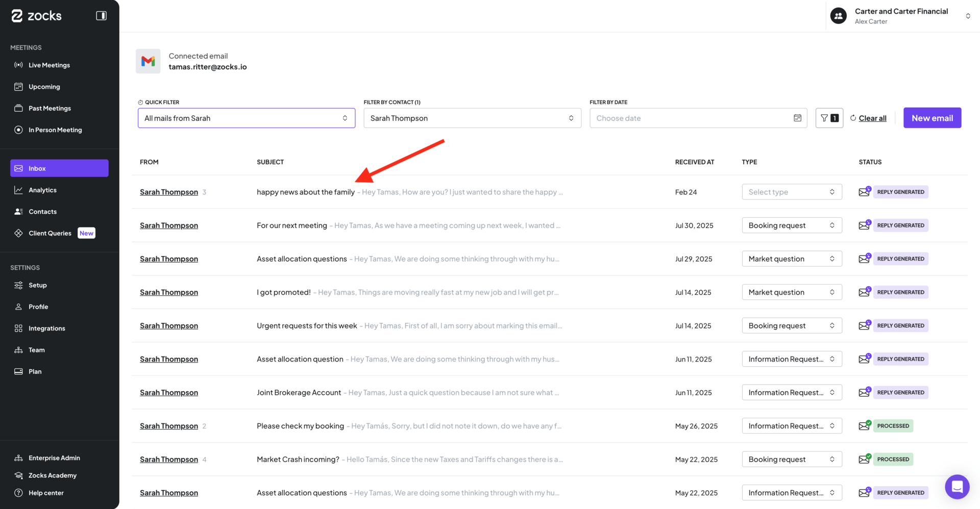Image resolution: width=980 pixels, height=509 pixels.
Task: Navigate to Live Meetings
Action: point(49,65)
